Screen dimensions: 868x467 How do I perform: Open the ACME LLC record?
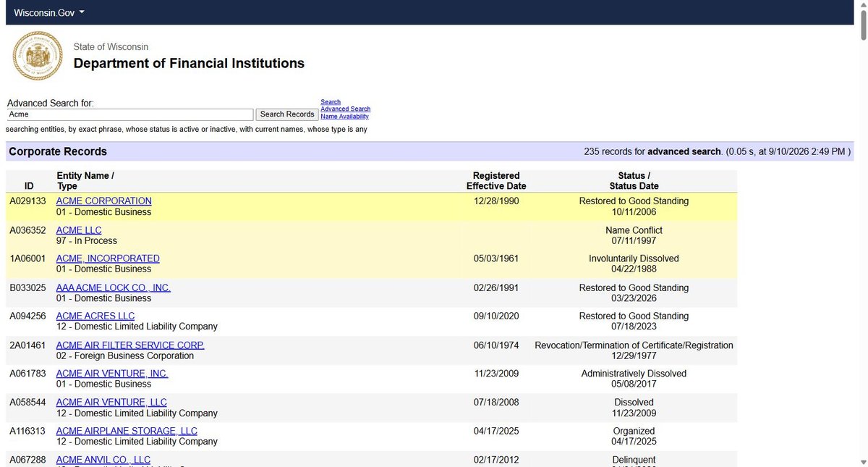[79, 230]
